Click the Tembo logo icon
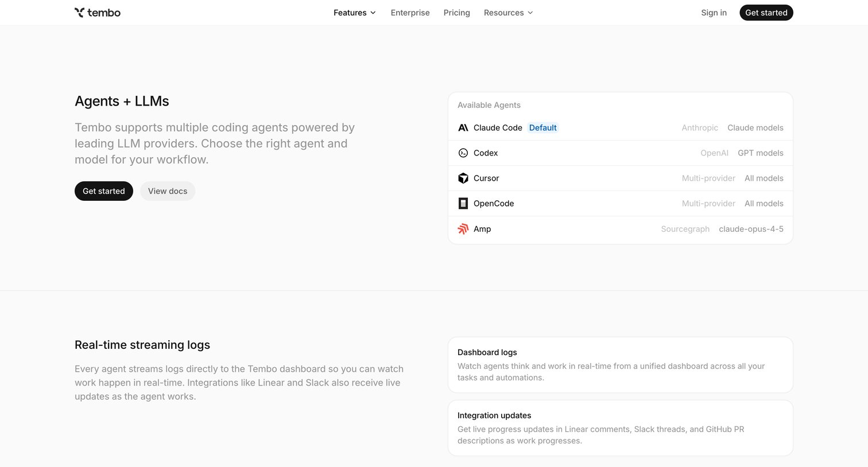Screen dimensions: 868x467 79,13
